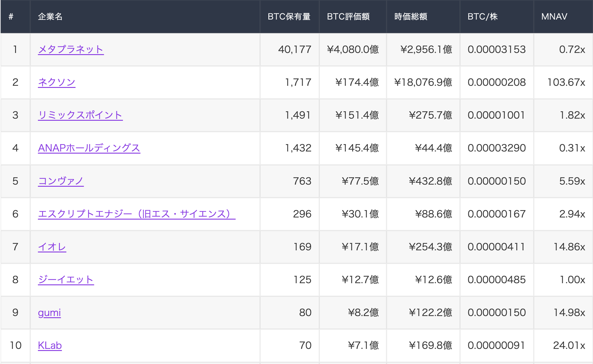This screenshot has width=593, height=364.
Task: Select the 169 BTC holdings cell
Action: (290, 247)
